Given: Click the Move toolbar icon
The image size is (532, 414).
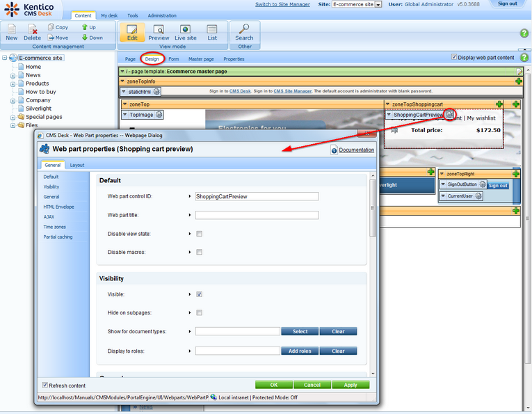Looking at the screenshot, I should [51, 38].
